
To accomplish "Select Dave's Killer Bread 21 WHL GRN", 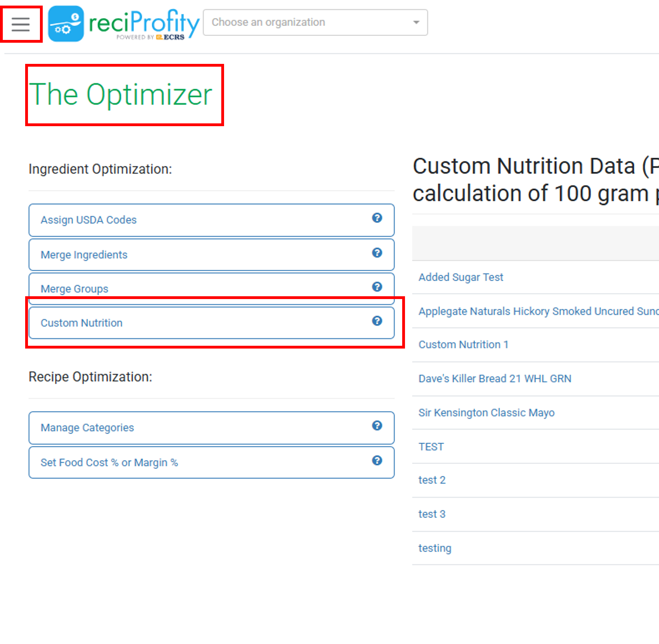I will (x=495, y=378).
